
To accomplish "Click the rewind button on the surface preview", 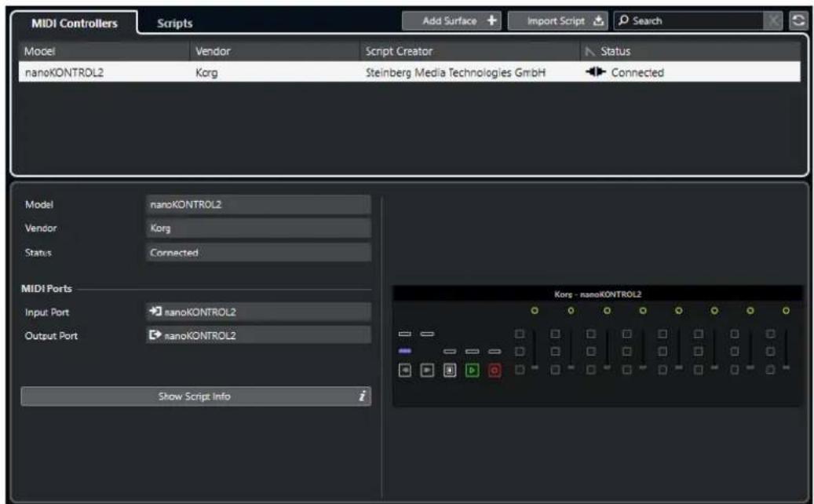I will (405, 370).
